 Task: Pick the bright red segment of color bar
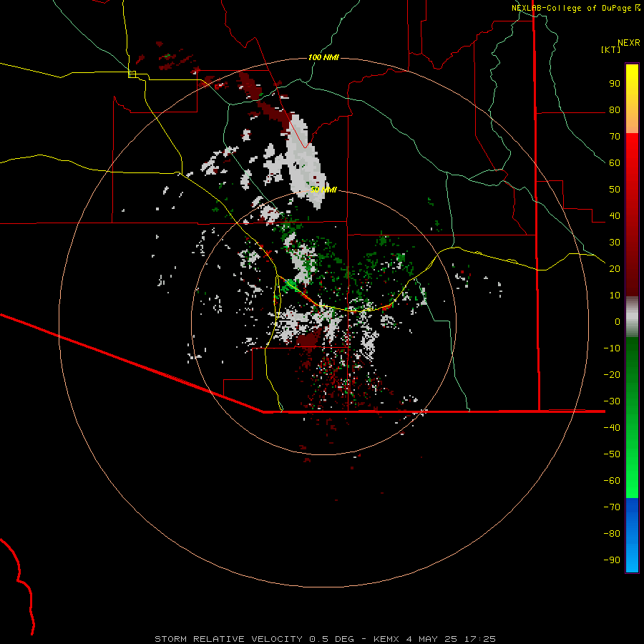pyautogui.click(x=632, y=152)
